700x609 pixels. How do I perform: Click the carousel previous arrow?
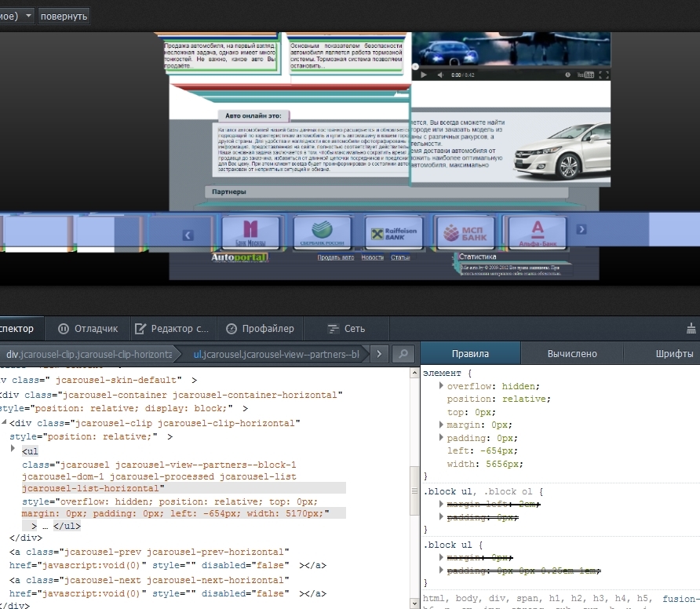click(x=188, y=235)
